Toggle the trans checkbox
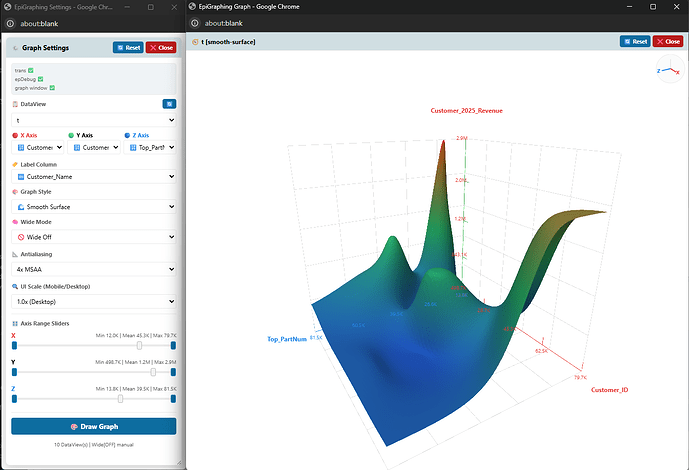Viewport: 689px width, 470px height. (x=31, y=70)
